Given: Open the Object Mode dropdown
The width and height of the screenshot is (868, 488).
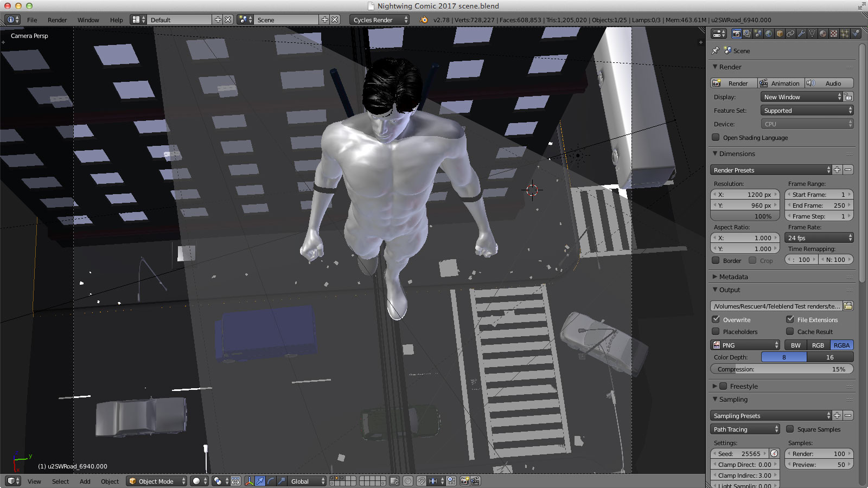Looking at the screenshot, I should point(157,481).
